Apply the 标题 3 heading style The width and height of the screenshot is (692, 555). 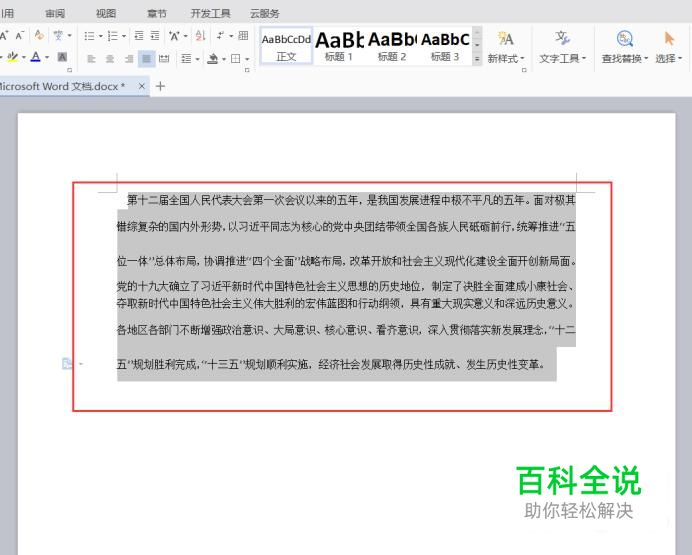click(445, 46)
